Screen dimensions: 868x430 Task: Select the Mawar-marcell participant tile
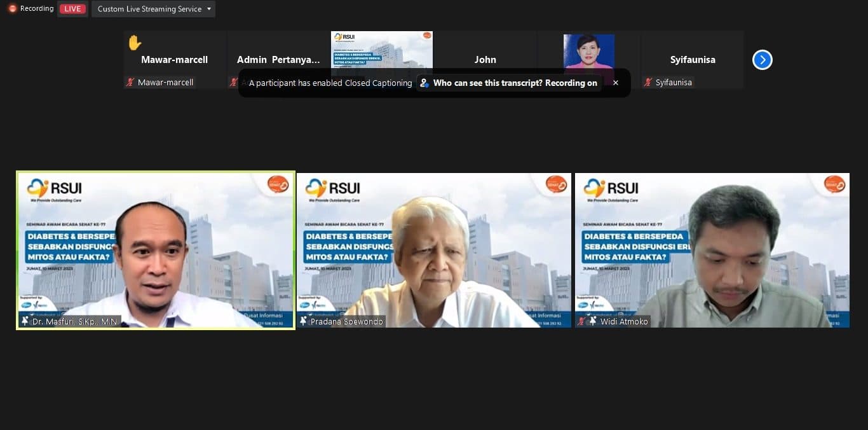coord(175,60)
